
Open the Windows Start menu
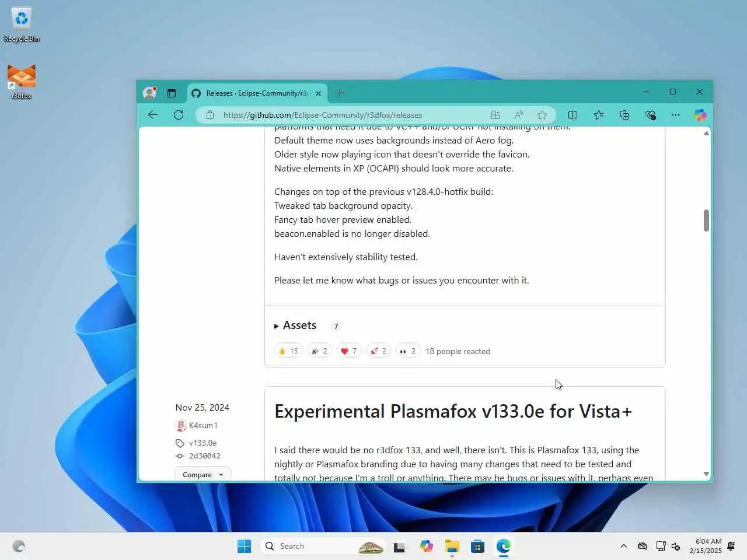click(x=245, y=546)
